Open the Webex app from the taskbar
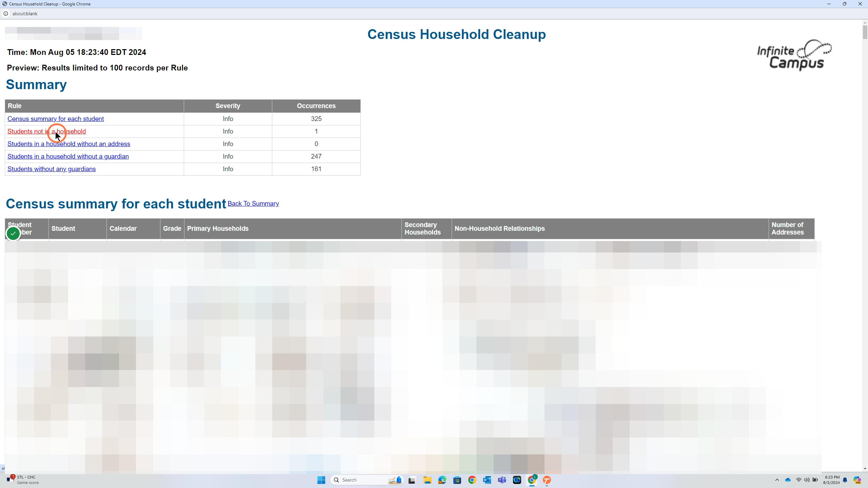868x488 pixels. click(x=517, y=480)
